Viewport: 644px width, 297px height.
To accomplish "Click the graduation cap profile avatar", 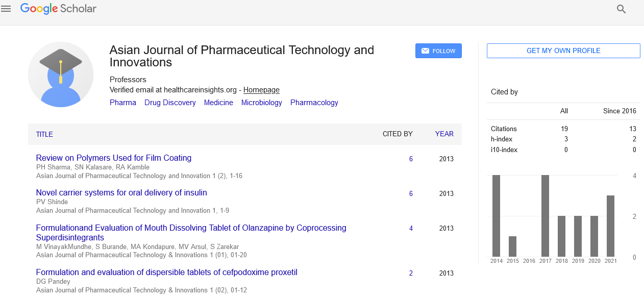I will pos(61,75).
